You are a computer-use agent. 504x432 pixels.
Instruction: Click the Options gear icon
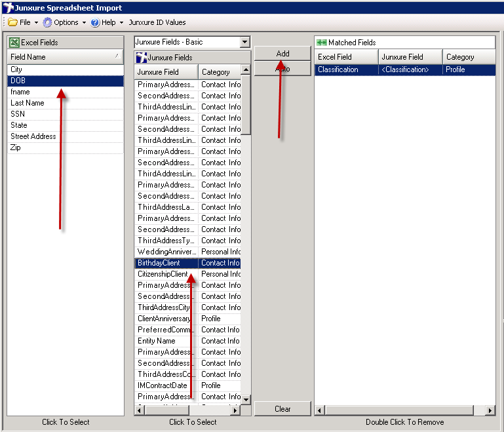click(x=47, y=22)
